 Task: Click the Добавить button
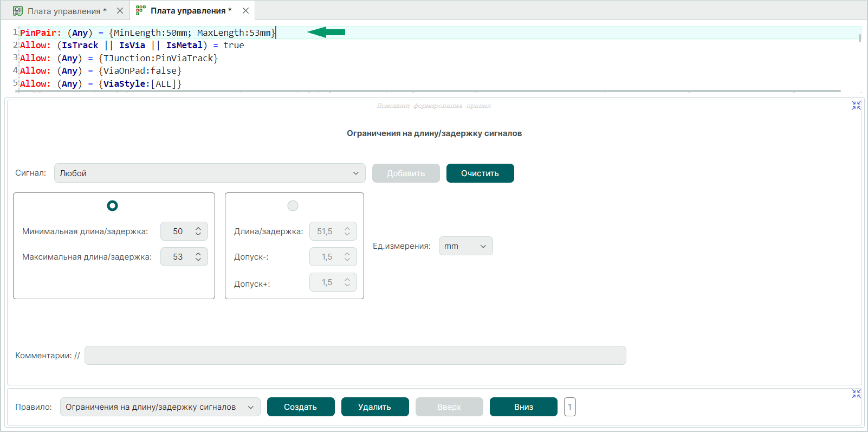pos(406,173)
